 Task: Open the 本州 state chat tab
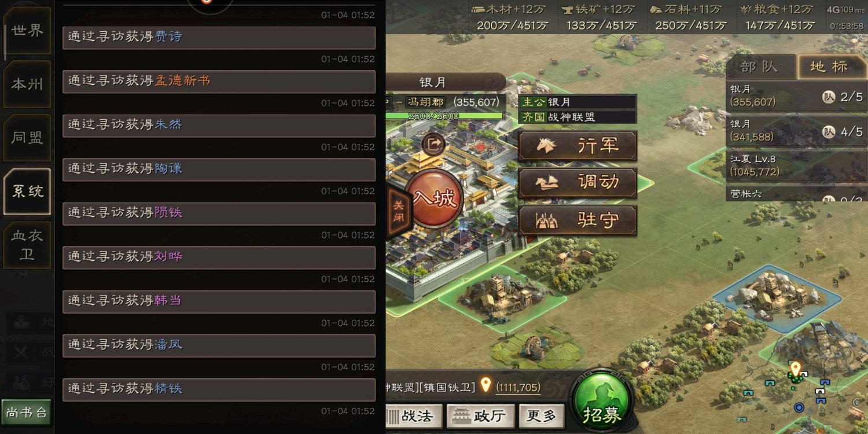click(27, 84)
